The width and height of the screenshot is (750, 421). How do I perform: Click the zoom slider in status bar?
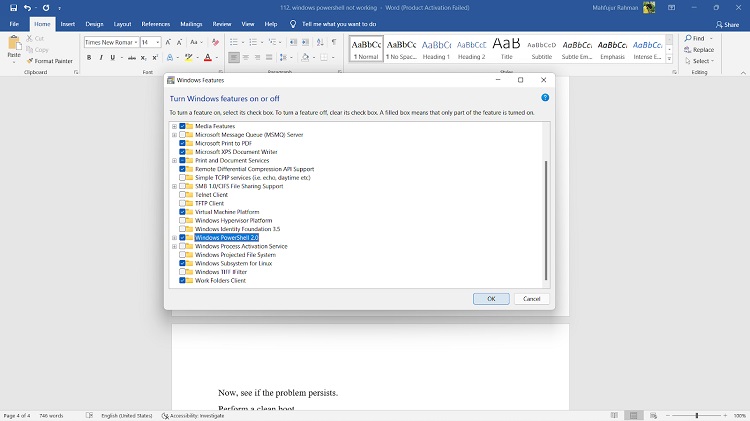tap(690, 415)
